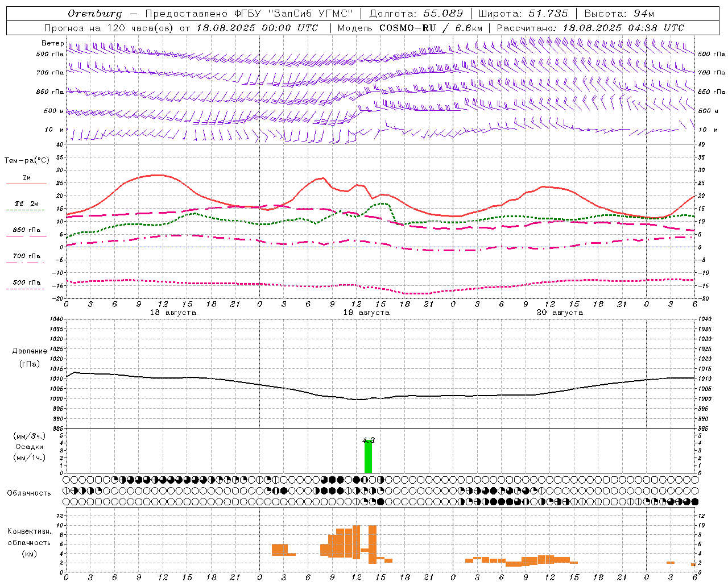Click the "10 м" wind level label on left
728x582 pixels.
click(55, 130)
